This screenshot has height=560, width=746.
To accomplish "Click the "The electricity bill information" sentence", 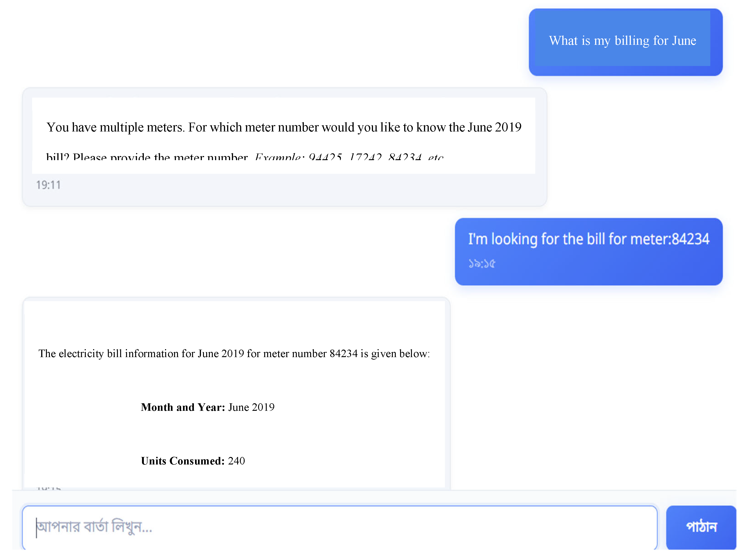I will pos(234,354).
